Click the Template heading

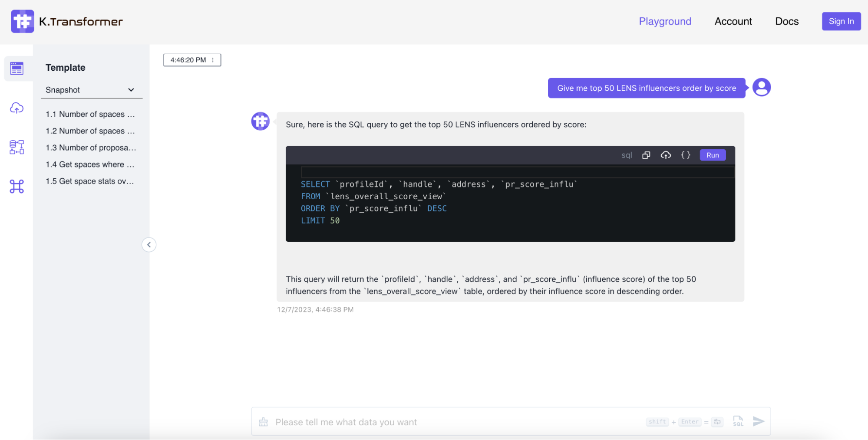pos(66,68)
